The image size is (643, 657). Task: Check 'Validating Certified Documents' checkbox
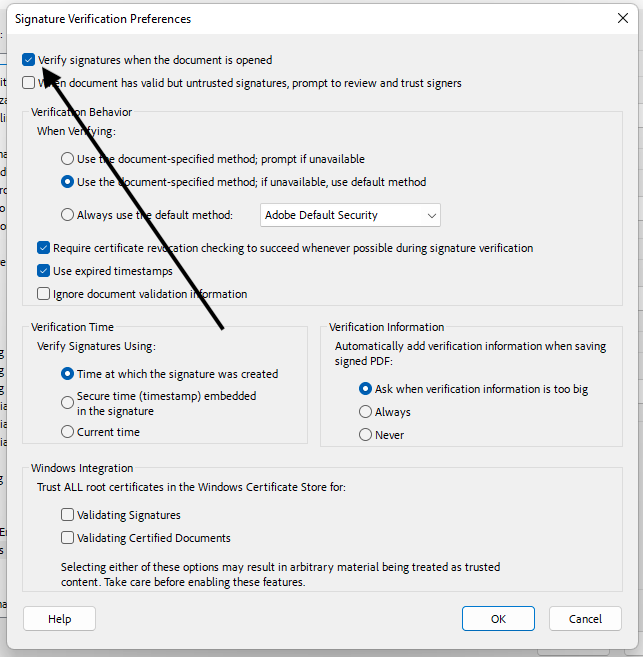click(x=67, y=538)
